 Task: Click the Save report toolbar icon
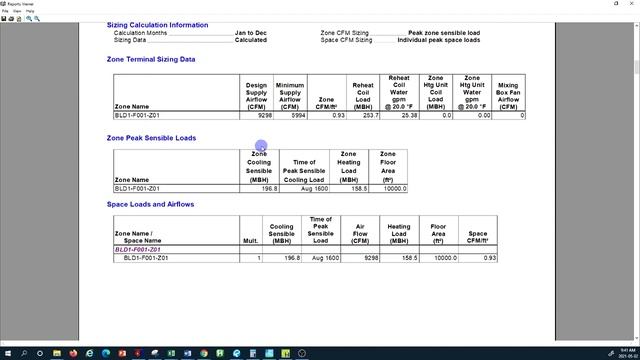click(4, 19)
